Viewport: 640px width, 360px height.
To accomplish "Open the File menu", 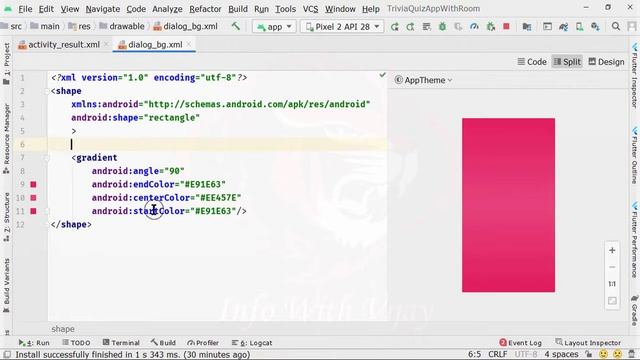I will click(x=25, y=9).
